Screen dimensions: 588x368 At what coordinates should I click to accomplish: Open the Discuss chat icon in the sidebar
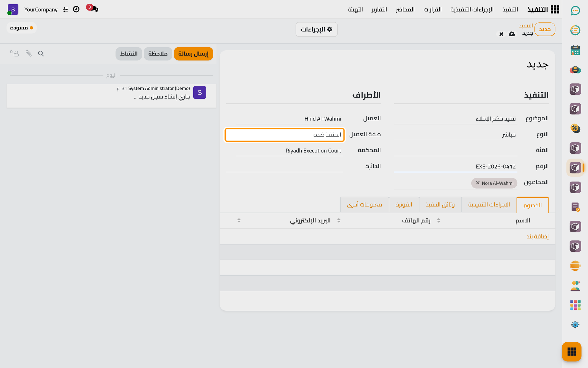(575, 11)
